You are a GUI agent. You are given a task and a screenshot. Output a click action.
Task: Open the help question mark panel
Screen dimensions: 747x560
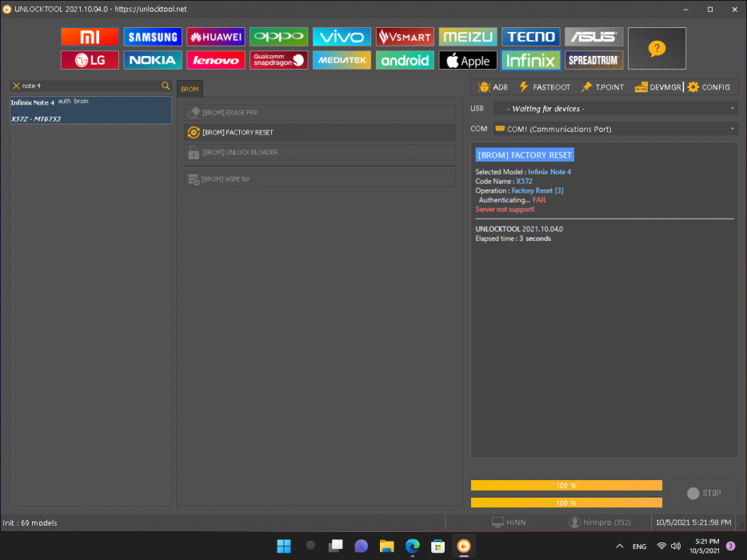point(657,48)
